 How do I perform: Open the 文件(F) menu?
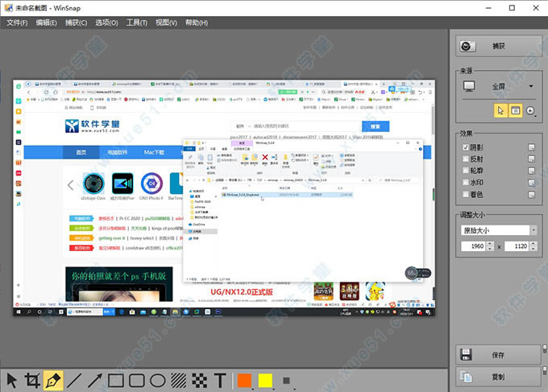point(17,23)
